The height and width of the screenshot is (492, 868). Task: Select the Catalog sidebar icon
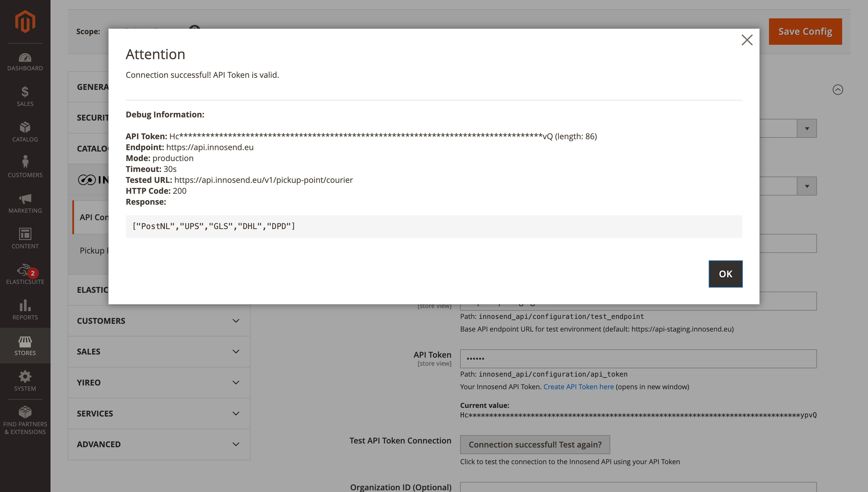point(25,129)
